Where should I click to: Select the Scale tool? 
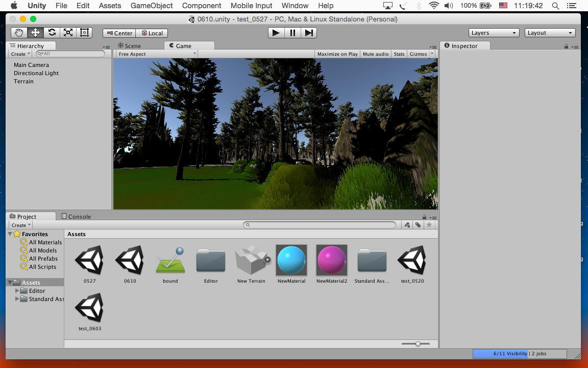click(x=68, y=33)
